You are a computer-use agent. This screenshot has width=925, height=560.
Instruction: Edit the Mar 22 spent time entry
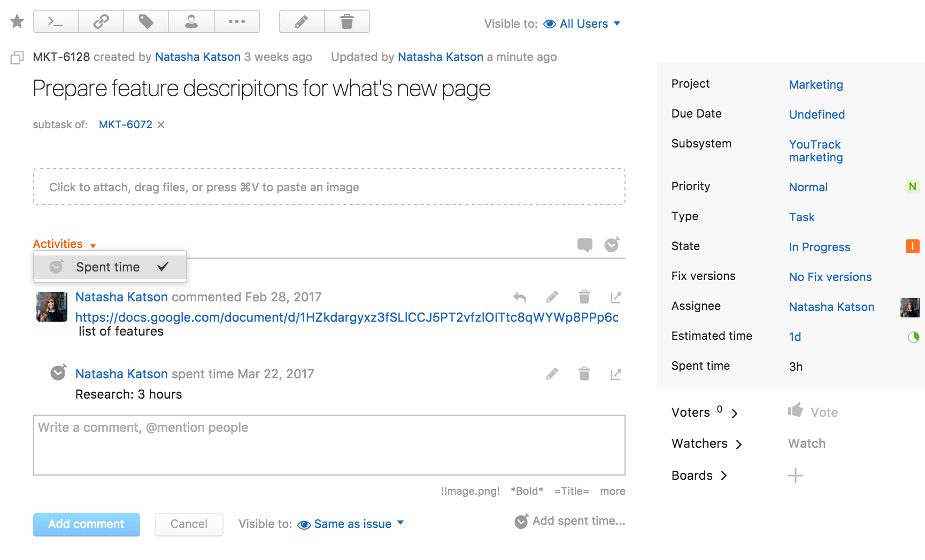[x=552, y=374]
